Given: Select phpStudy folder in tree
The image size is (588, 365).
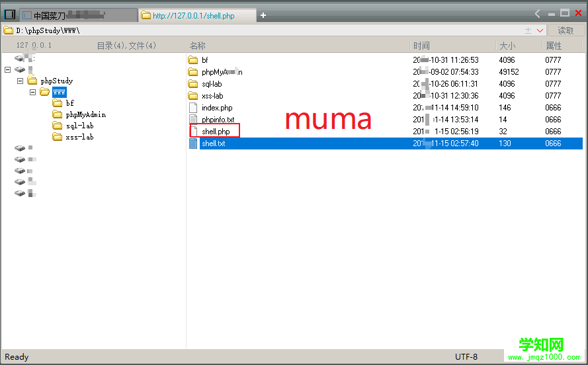Looking at the screenshot, I should (x=57, y=81).
